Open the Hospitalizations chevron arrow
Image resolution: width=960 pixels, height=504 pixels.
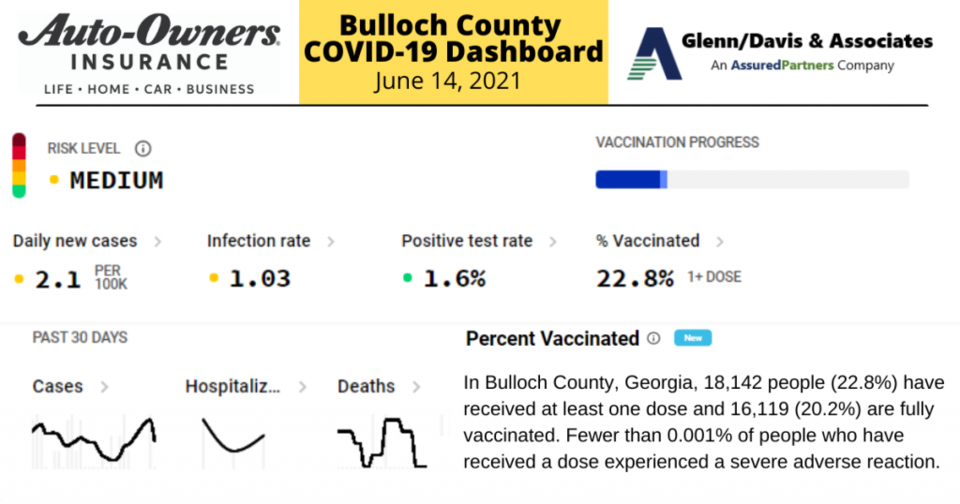(x=302, y=387)
